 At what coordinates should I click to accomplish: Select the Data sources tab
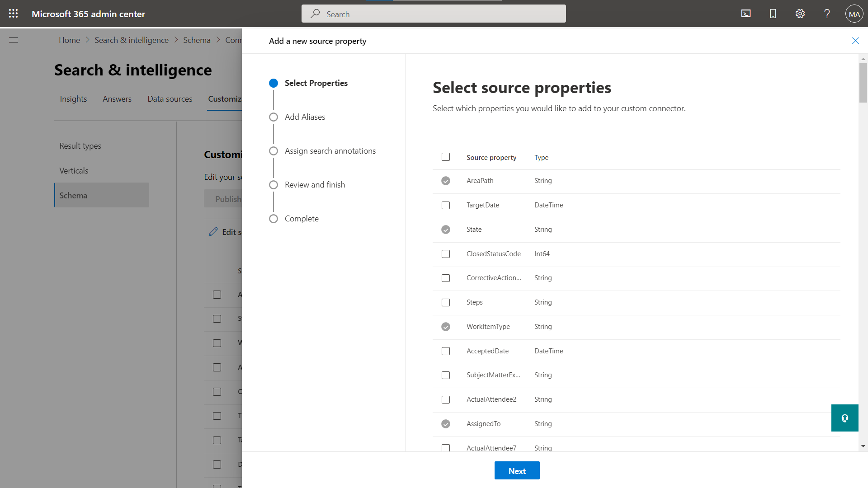point(170,99)
